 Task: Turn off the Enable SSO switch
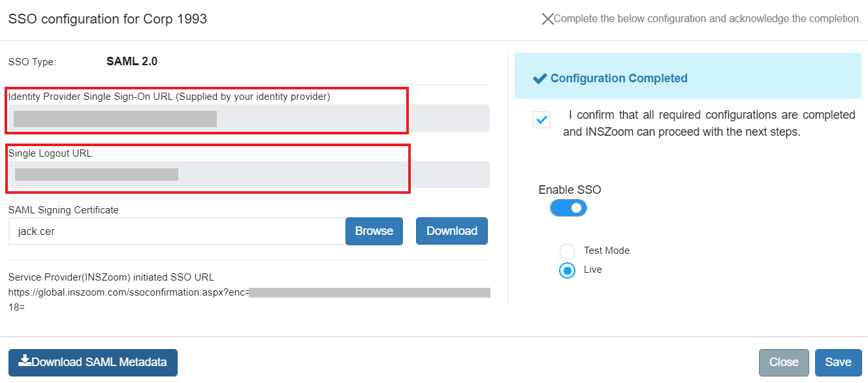pyautogui.click(x=568, y=208)
